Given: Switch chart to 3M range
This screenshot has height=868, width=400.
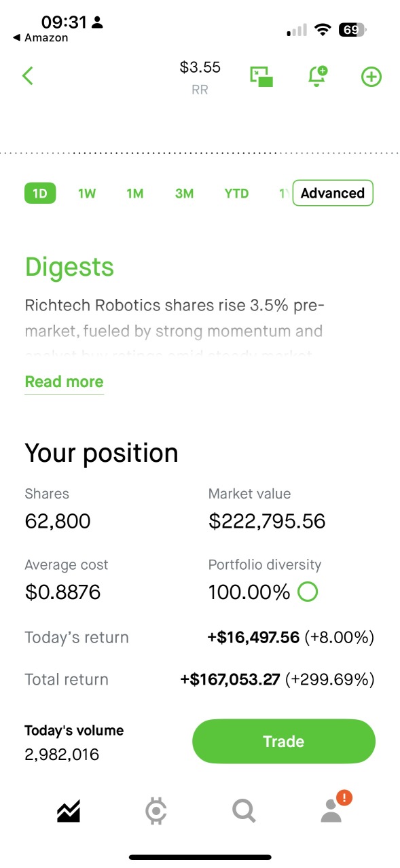Looking at the screenshot, I should (184, 194).
